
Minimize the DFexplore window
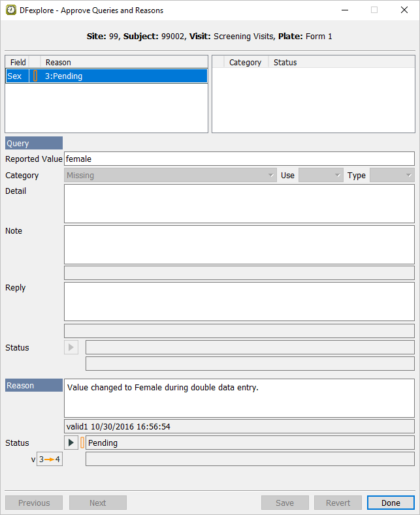(344, 10)
